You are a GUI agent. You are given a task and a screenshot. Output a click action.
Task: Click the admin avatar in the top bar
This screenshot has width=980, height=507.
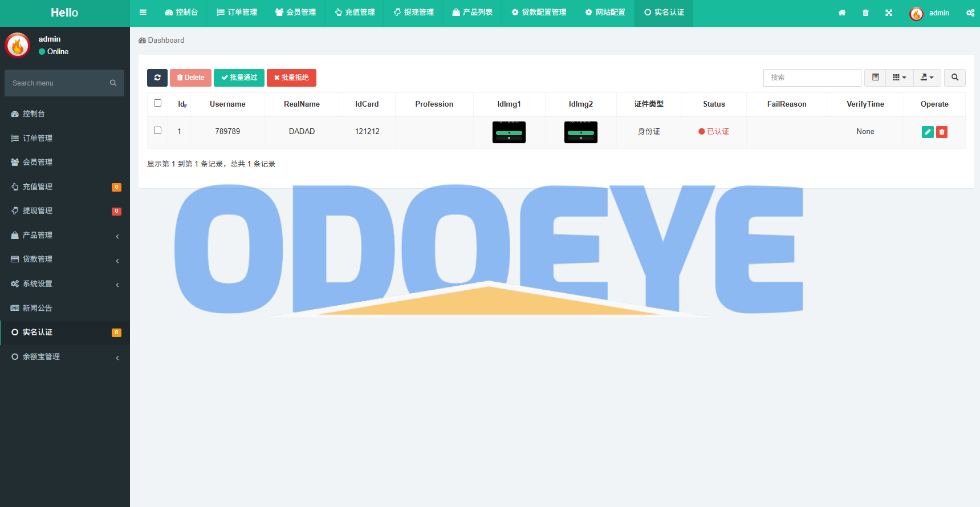[916, 13]
